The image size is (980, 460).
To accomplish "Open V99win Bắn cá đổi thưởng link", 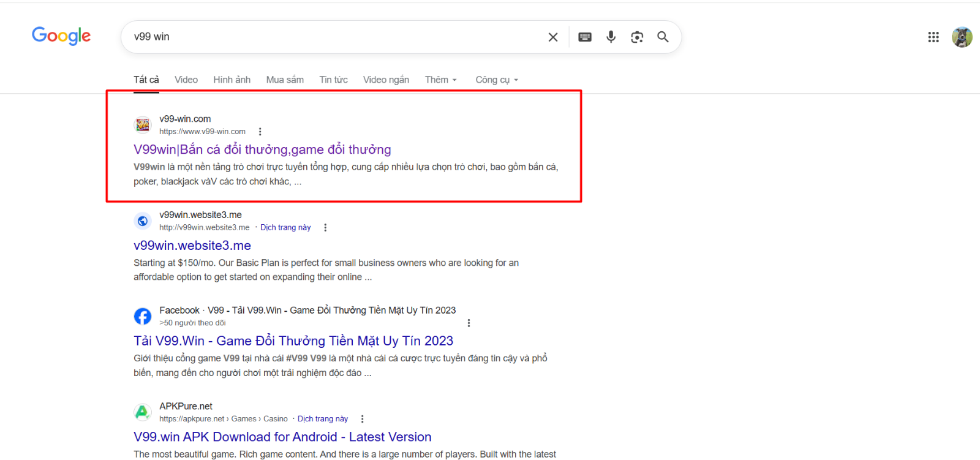I will [x=262, y=149].
